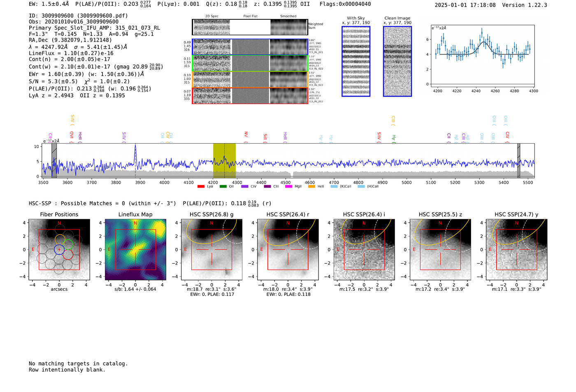Open the HSC SSP(26.8) g cutout
Screen dimensions: 576x392
point(211,249)
